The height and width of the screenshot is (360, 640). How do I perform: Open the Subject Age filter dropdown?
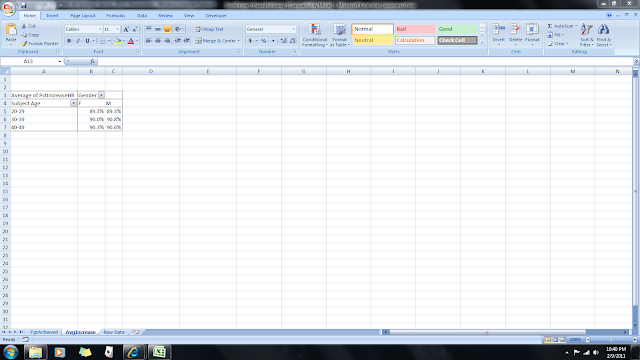pyautogui.click(x=73, y=103)
